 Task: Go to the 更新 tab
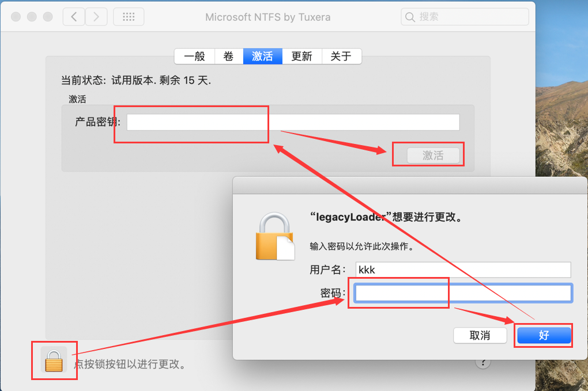point(301,56)
